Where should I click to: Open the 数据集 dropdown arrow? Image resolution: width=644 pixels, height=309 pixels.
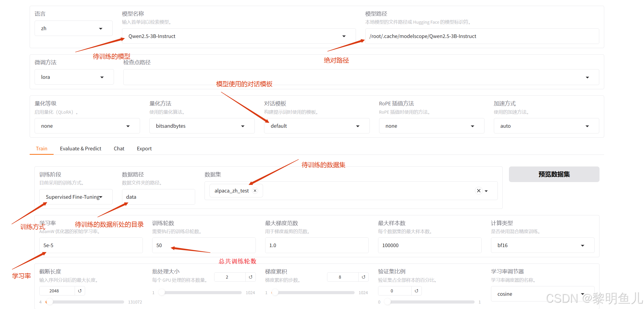(x=486, y=191)
